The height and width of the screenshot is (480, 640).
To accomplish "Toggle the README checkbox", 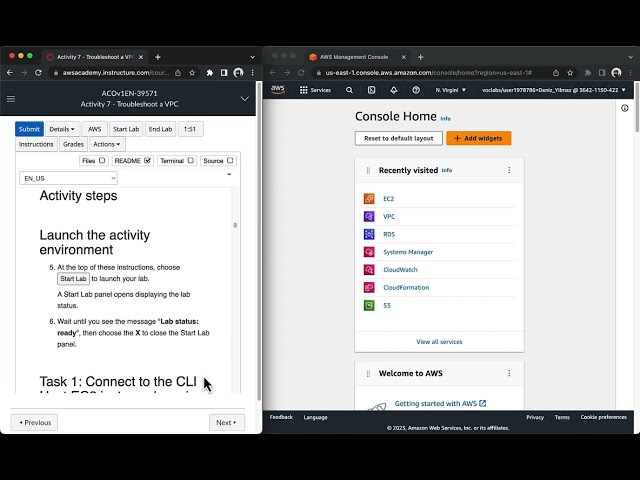I will [x=147, y=160].
